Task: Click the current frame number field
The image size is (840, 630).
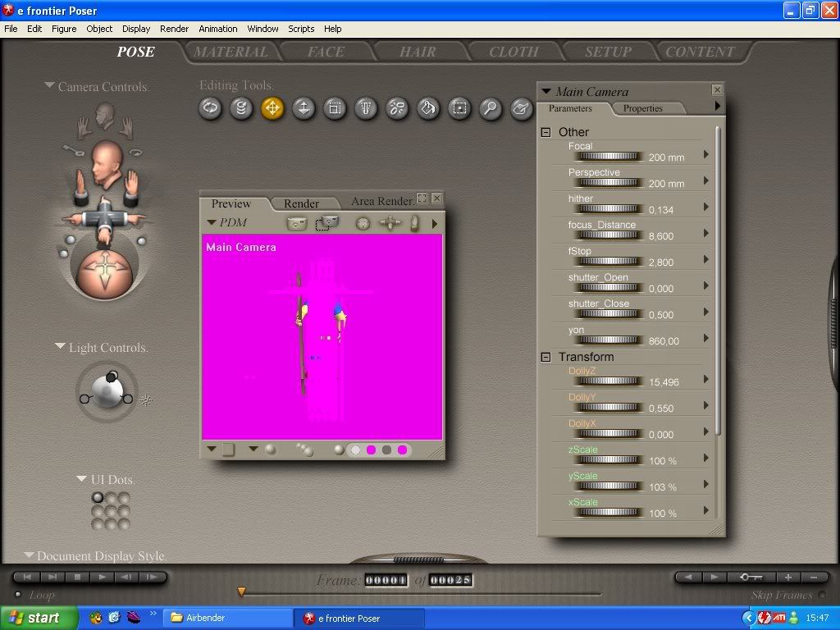Action: click(386, 581)
